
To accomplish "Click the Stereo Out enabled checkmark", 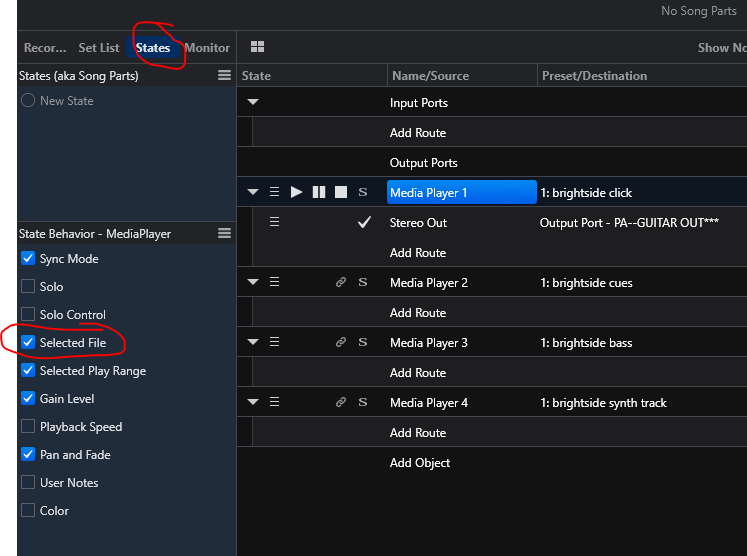I will click(364, 223).
